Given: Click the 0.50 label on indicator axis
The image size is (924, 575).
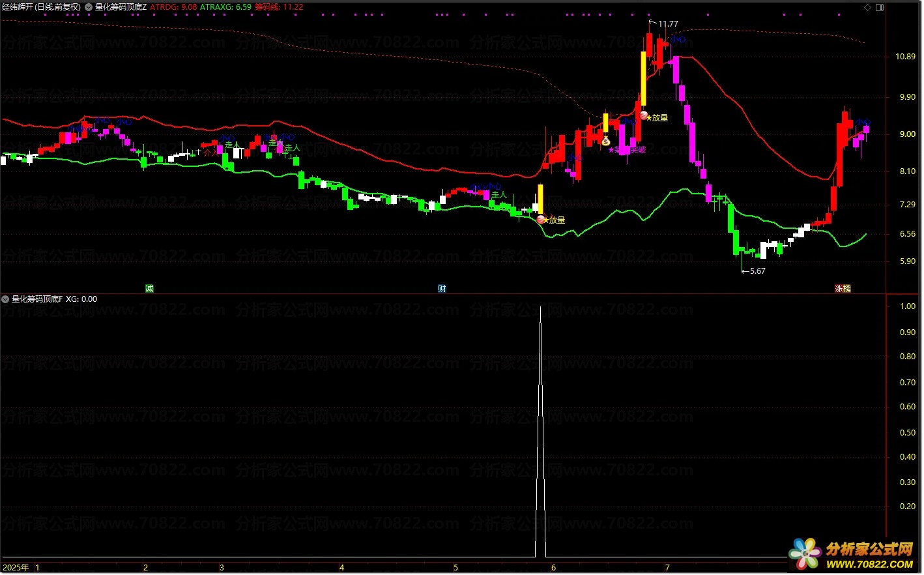Looking at the screenshot, I should tap(908, 433).
